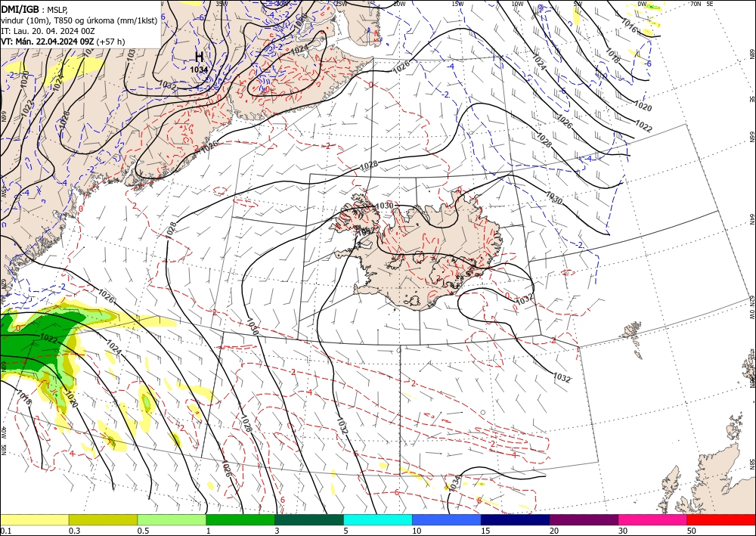Click the '15' legend scale value
756x536 pixels.
coord(485,531)
